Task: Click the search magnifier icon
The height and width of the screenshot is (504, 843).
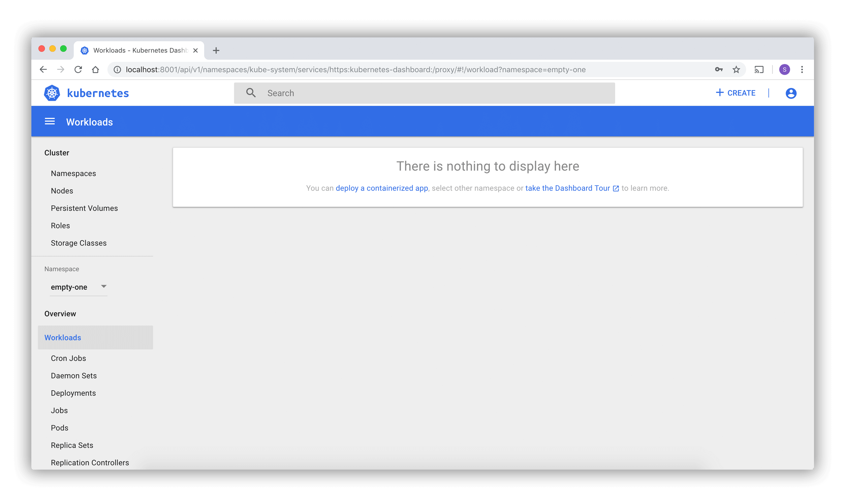Action: click(251, 92)
